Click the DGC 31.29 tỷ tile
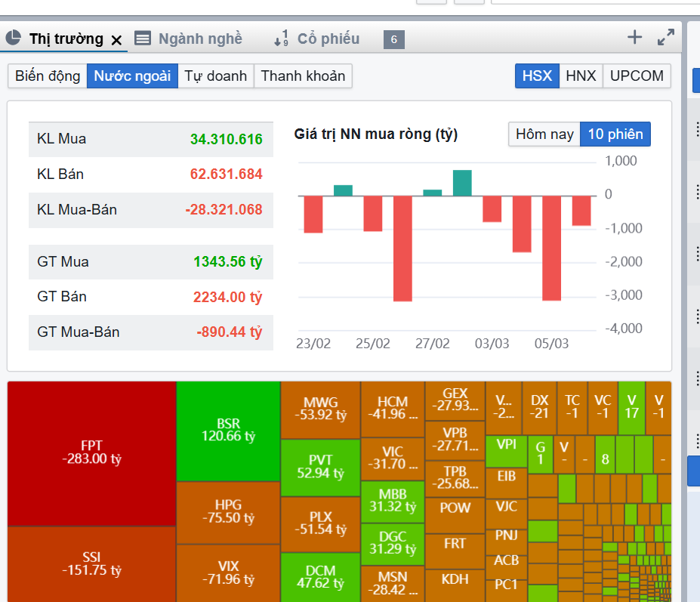This screenshot has width=700, height=602. [x=393, y=544]
